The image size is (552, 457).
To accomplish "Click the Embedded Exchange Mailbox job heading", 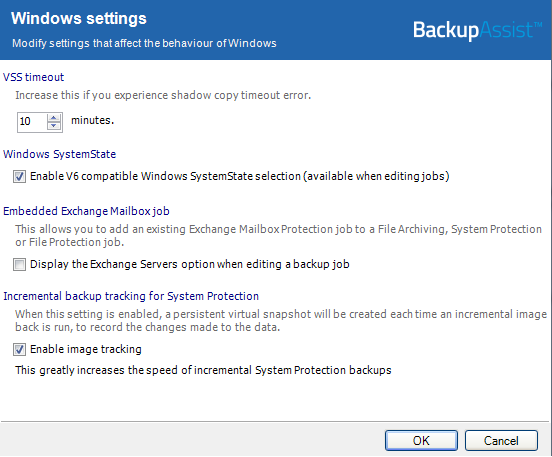I will click(86, 211).
